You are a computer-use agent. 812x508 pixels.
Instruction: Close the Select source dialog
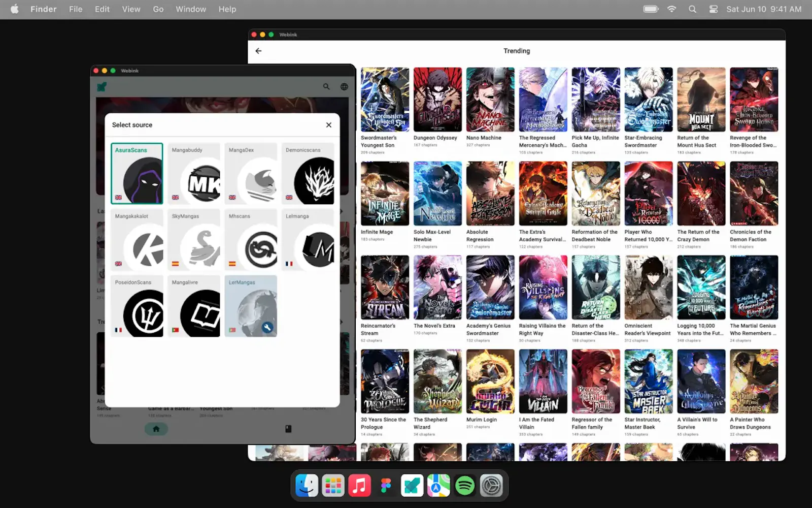(x=329, y=125)
